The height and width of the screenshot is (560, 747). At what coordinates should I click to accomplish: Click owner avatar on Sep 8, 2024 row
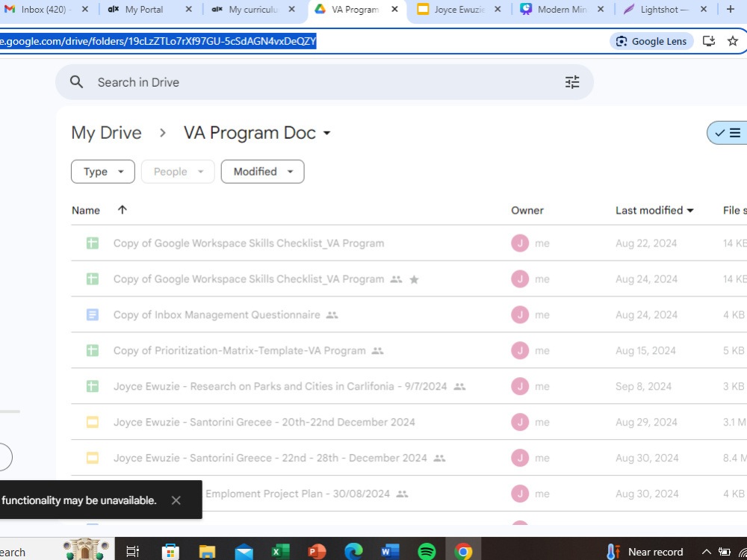pos(520,386)
